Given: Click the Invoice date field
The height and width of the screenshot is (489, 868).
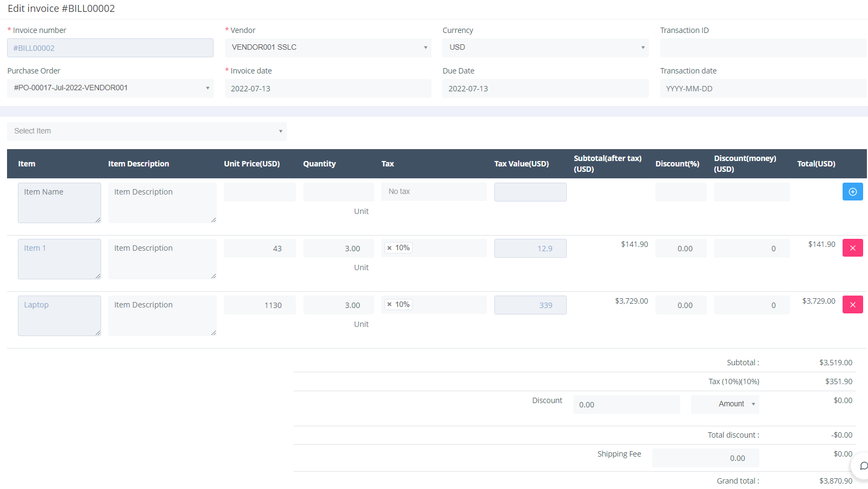Looking at the screenshot, I should click(328, 88).
